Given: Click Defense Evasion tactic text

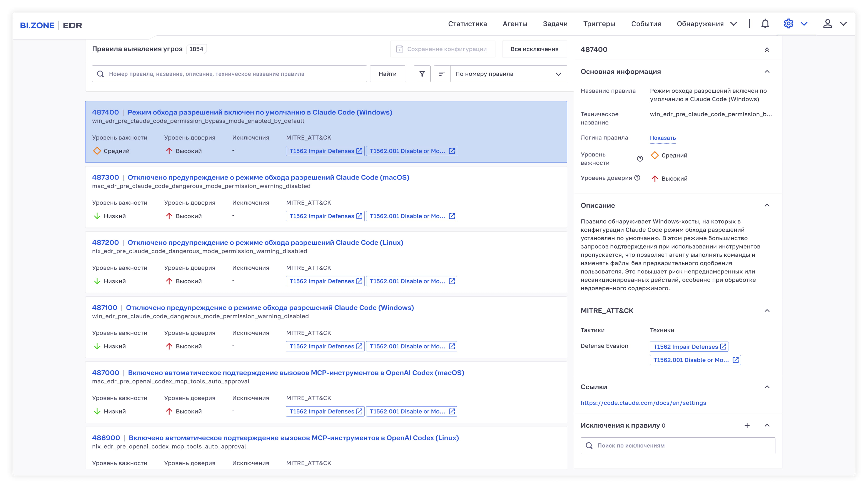Looking at the screenshot, I should (604, 346).
